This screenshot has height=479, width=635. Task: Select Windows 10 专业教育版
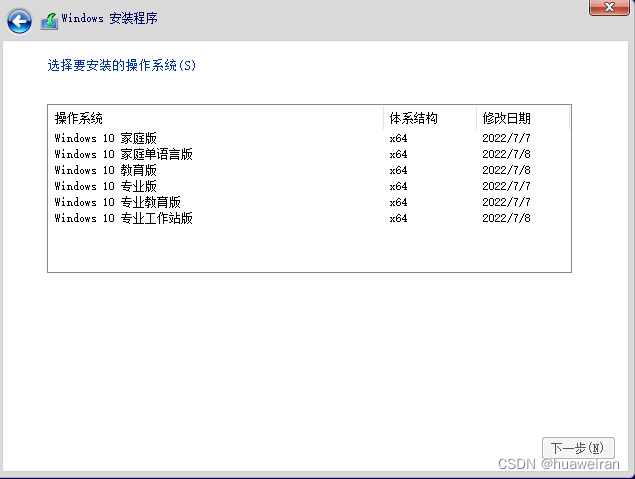309,202
